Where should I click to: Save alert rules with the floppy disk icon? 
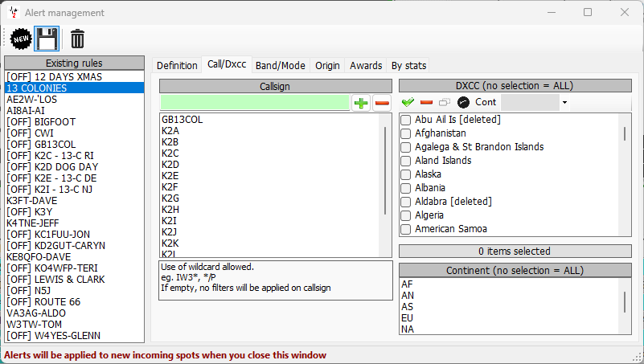point(47,39)
